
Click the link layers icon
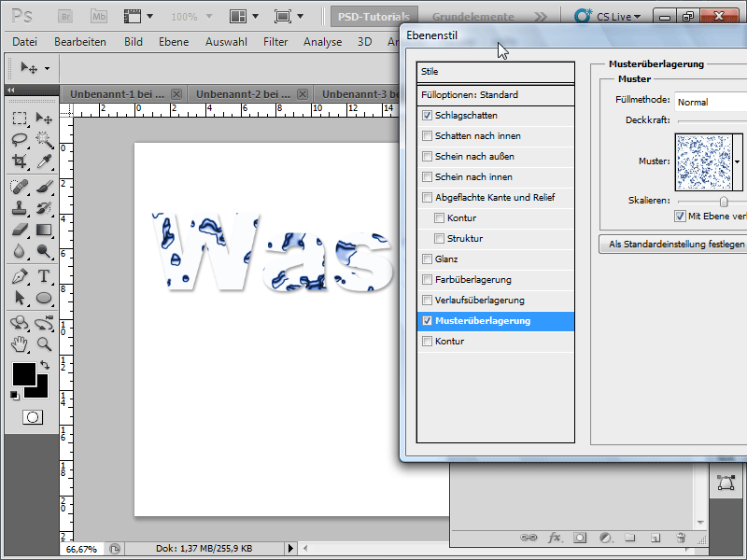(529, 538)
